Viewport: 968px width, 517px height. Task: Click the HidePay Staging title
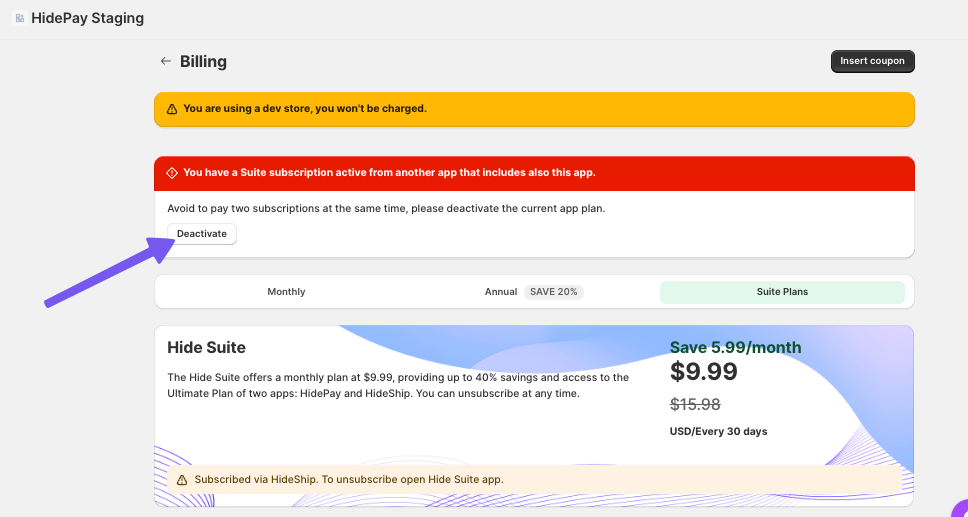88,19
